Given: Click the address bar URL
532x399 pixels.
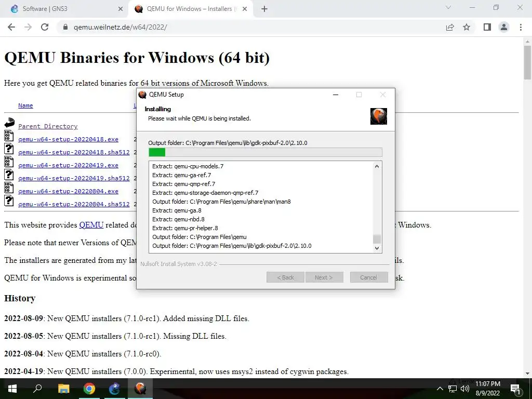Looking at the screenshot, I should (120, 27).
